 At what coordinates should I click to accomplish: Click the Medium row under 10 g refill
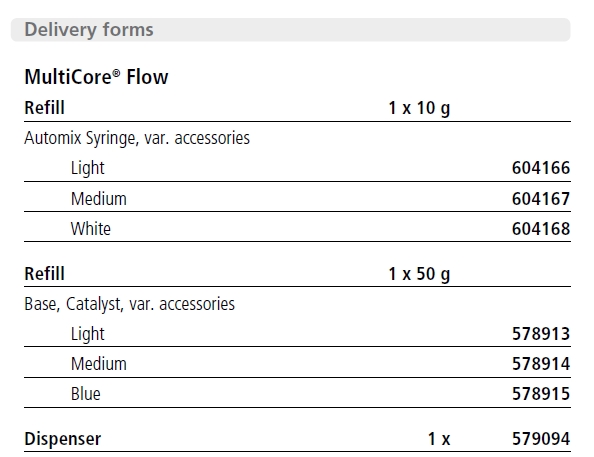point(297,198)
